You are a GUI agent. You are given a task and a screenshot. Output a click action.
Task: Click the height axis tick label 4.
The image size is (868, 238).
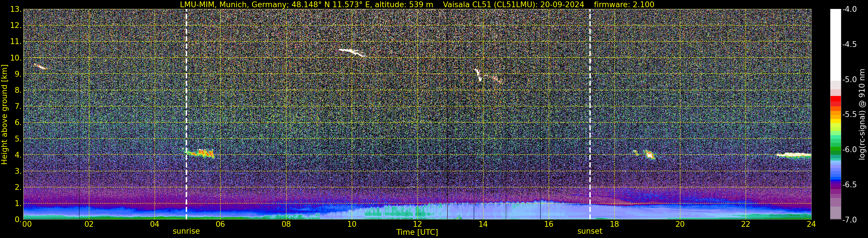pyautogui.click(x=18, y=155)
